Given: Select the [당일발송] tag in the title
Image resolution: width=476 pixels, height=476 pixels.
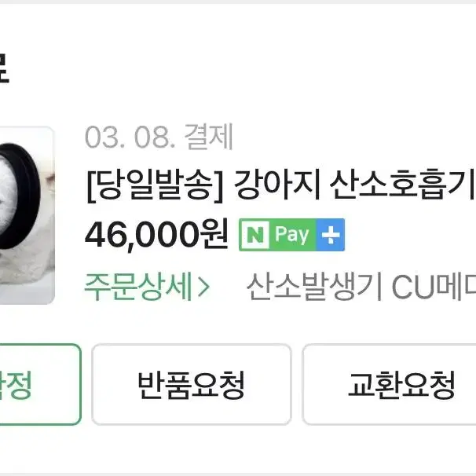Looking at the screenshot, I should click(155, 185).
